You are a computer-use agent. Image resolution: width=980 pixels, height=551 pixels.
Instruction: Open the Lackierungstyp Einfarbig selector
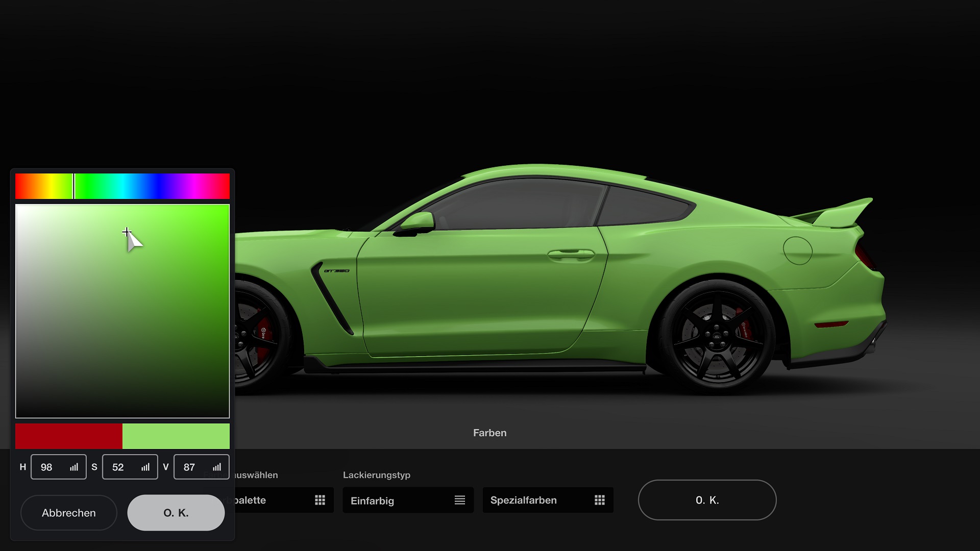coord(403,500)
